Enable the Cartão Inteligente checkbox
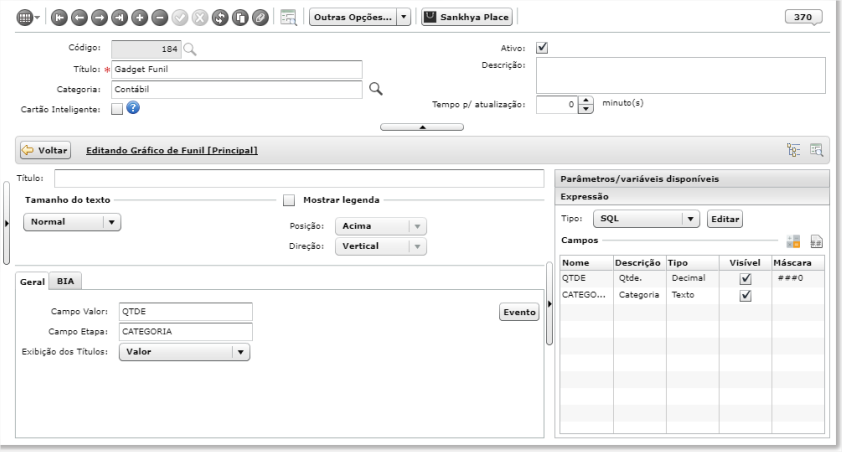 117,109
